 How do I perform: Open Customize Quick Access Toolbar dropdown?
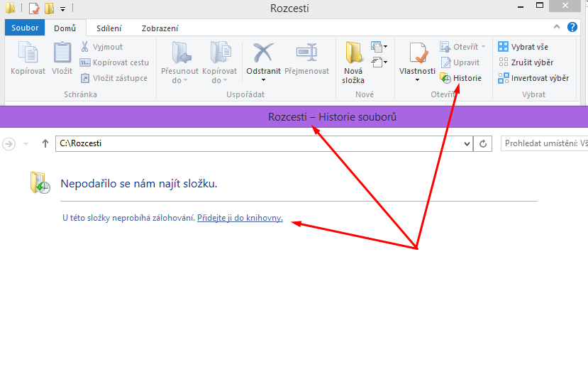coord(62,9)
